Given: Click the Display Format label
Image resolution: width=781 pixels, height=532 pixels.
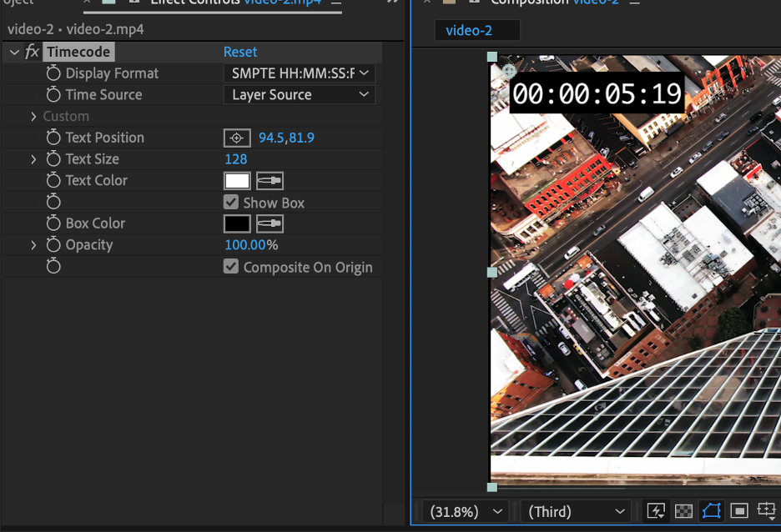Looking at the screenshot, I should [x=112, y=73].
